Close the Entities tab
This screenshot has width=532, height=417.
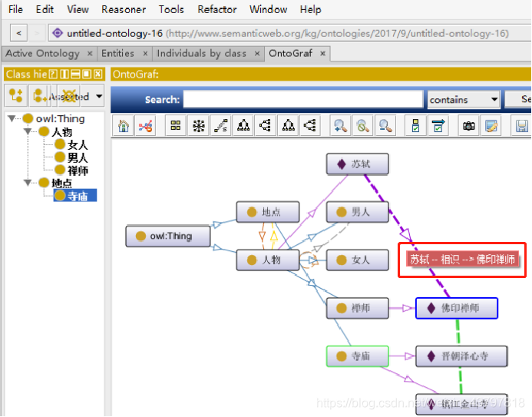[x=145, y=53]
